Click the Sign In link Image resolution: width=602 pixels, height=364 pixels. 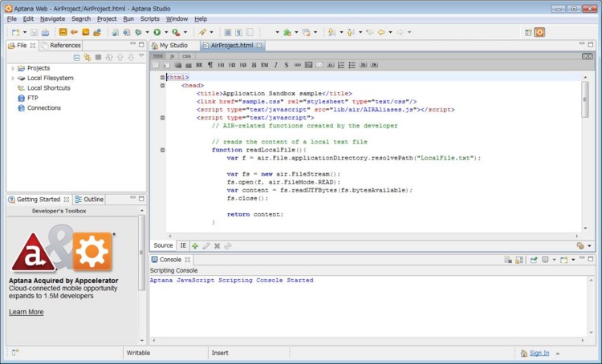(539, 354)
